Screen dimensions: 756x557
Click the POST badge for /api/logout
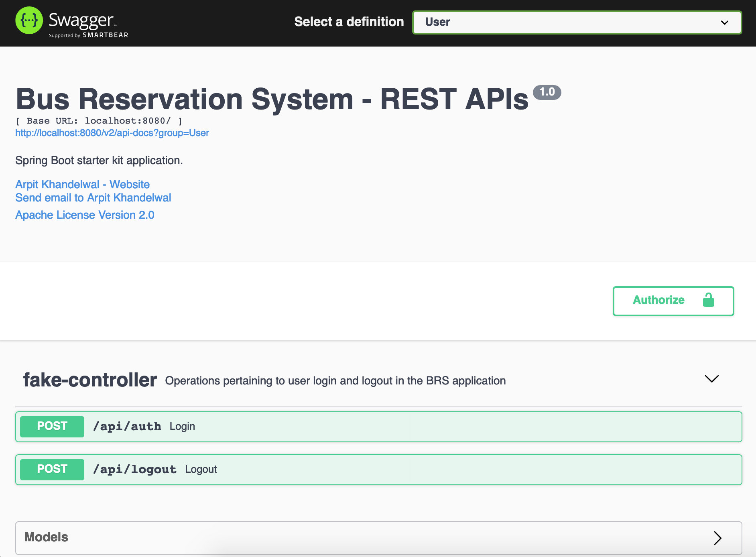(x=52, y=469)
